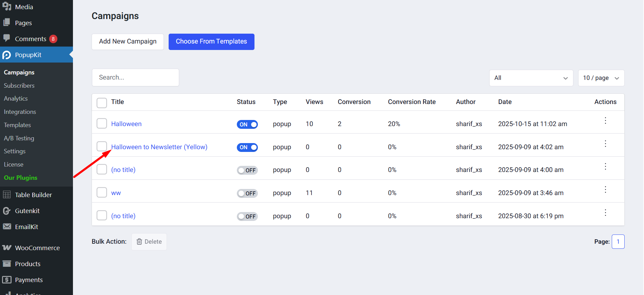Image resolution: width=644 pixels, height=295 pixels.
Task: Open (no title) campaign dated 2025-09-09
Action: [x=123, y=170]
